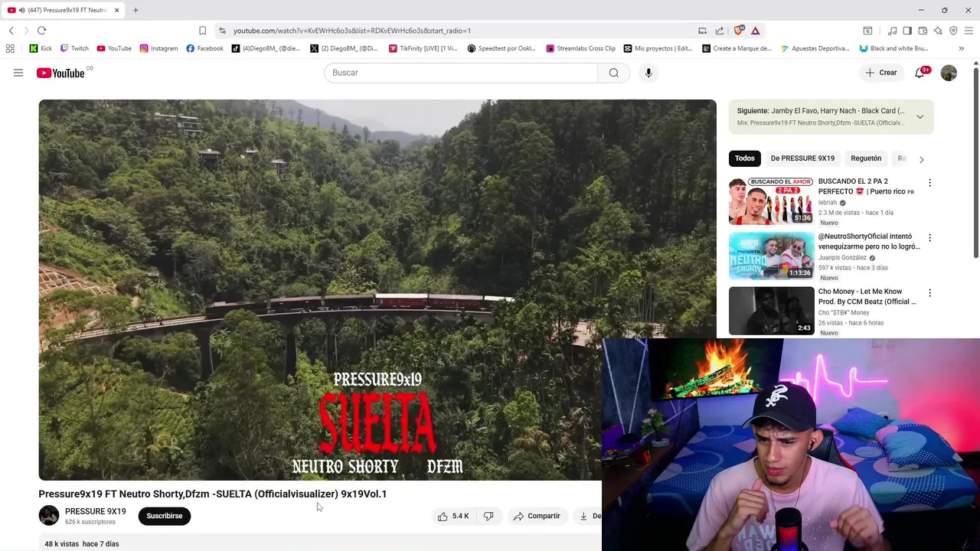This screenshot has width=980, height=551.
Task: Open options for BUSCANDO EL 2 PA 2 video
Action: 929,183
